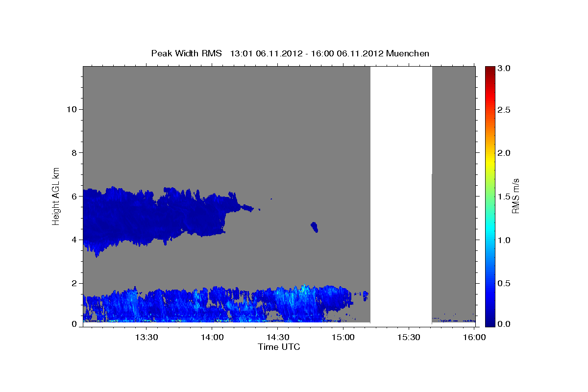
Task: Click the 16:00 time tick label
Action: pos(474,337)
